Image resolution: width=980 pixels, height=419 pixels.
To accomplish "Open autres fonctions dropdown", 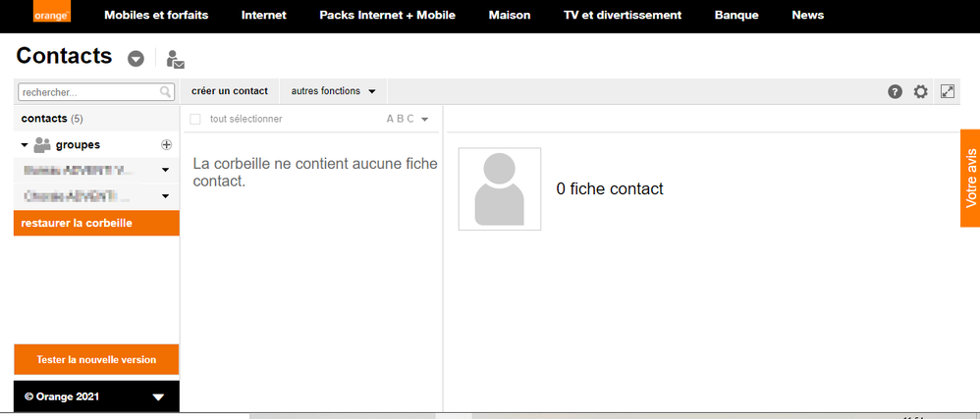I will coord(333,91).
